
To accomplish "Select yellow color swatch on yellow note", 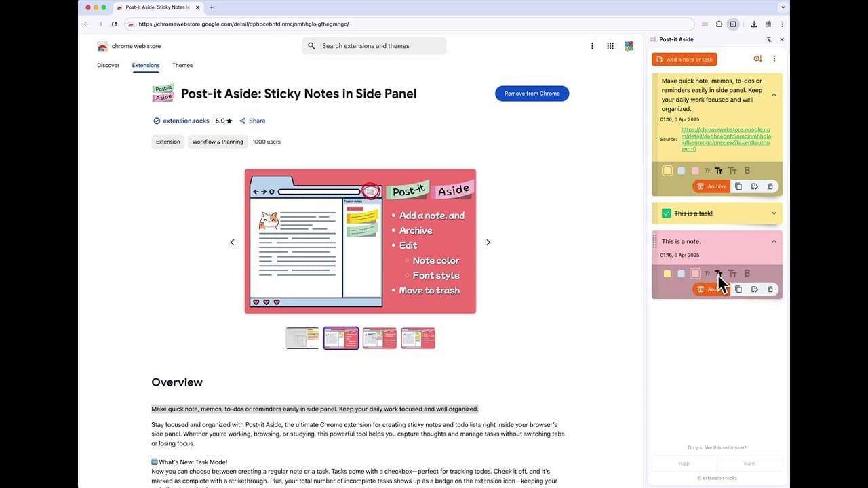I will click(667, 171).
